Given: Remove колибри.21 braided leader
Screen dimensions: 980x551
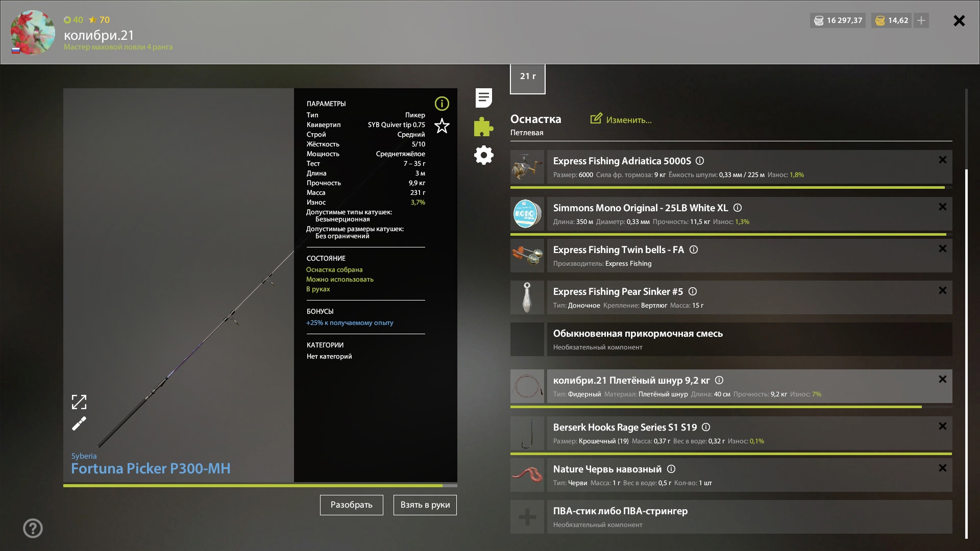Looking at the screenshot, I should 943,379.
